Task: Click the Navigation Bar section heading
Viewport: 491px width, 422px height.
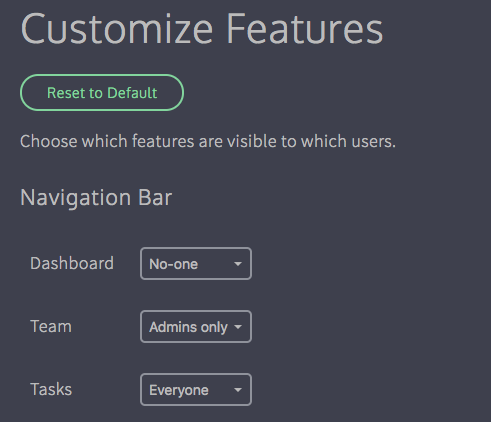Action: point(96,198)
